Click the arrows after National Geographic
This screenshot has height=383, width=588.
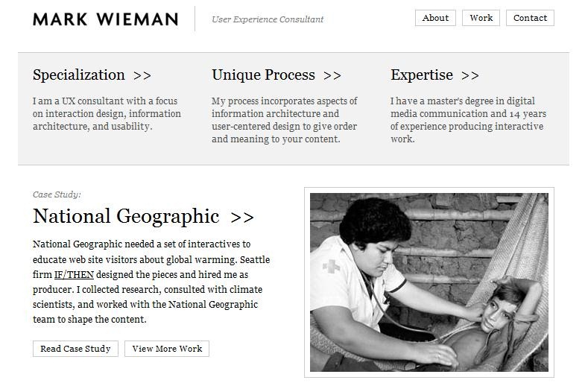point(242,217)
